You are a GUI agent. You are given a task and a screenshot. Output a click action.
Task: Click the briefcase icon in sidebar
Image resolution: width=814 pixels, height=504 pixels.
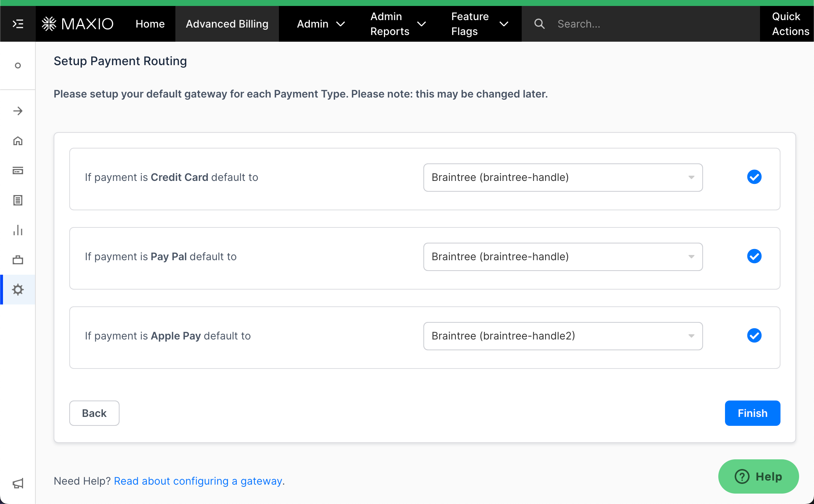click(x=18, y=260)
